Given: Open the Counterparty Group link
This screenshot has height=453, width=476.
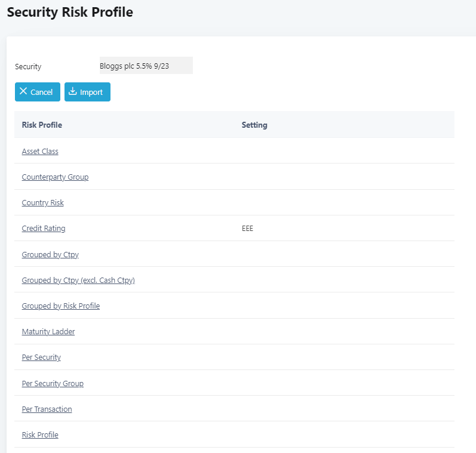Looking at the screenshot, I should 55,177.
